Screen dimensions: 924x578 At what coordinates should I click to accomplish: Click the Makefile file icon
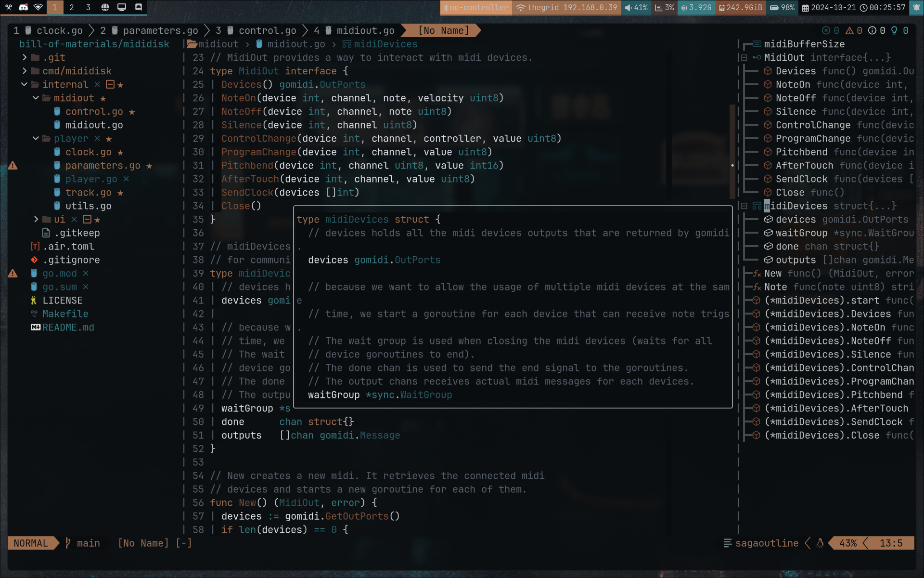tap(34, 314)
